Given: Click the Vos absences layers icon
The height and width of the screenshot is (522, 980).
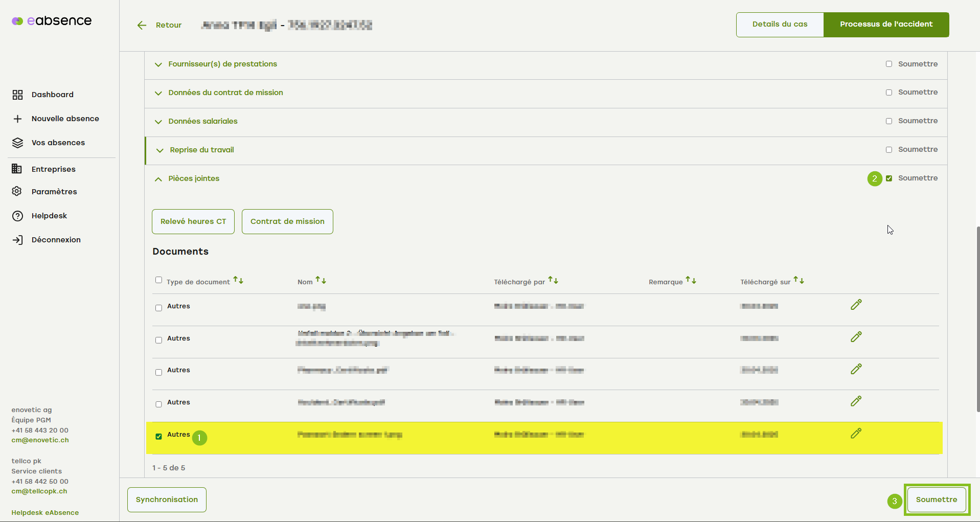Looking at the screenshot, I should 17,143.
